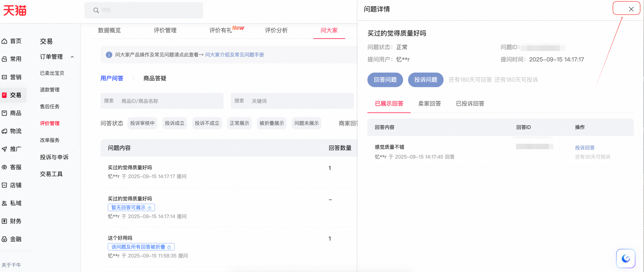Click help icon beside 暂无回答可展示
Image resolution: width=644 pixels, height=272 pixels.
(x=150, y=208)
